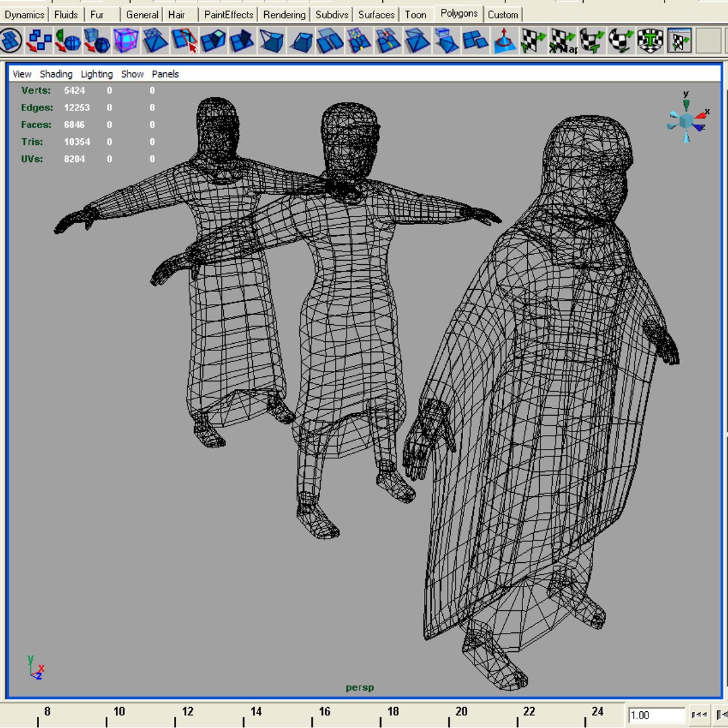Click the Extrude Edge shelf icon
The width and height of the screenshot is (728, 728).
[x=242, y=40]
